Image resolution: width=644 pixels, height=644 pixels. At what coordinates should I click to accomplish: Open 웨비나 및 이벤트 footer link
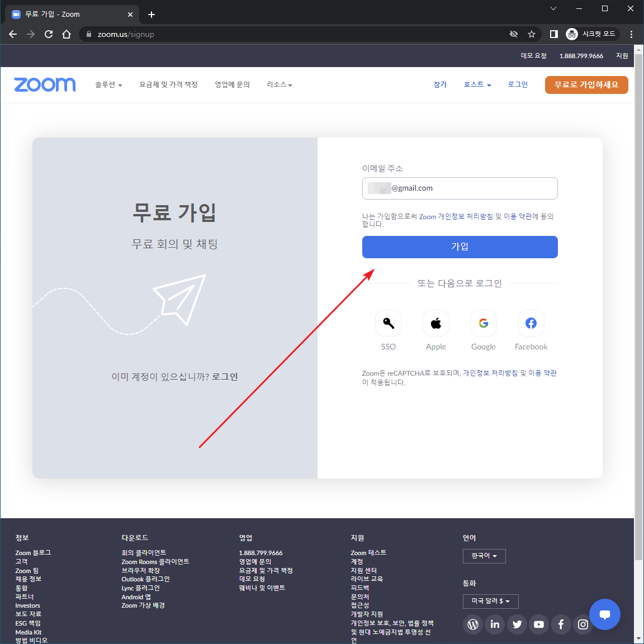tap(262, 588)
